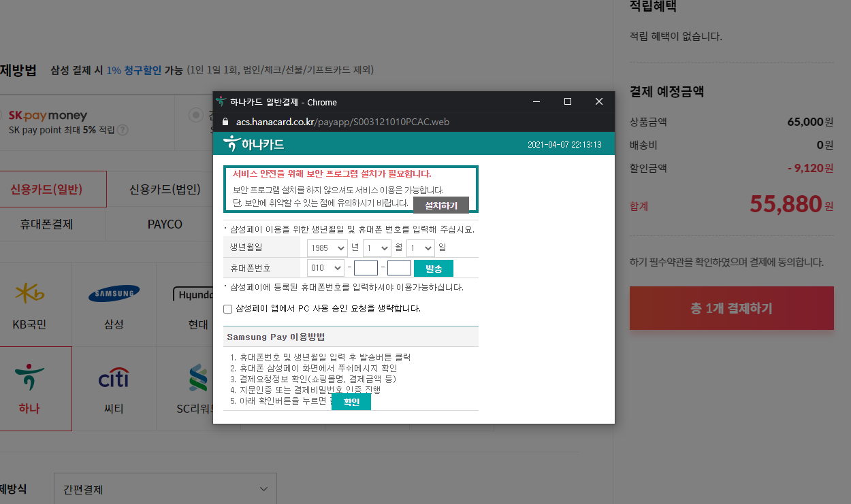Click the 휴대폰번호 field label
Screen dimensions: 851x504
tap(251, 268)
